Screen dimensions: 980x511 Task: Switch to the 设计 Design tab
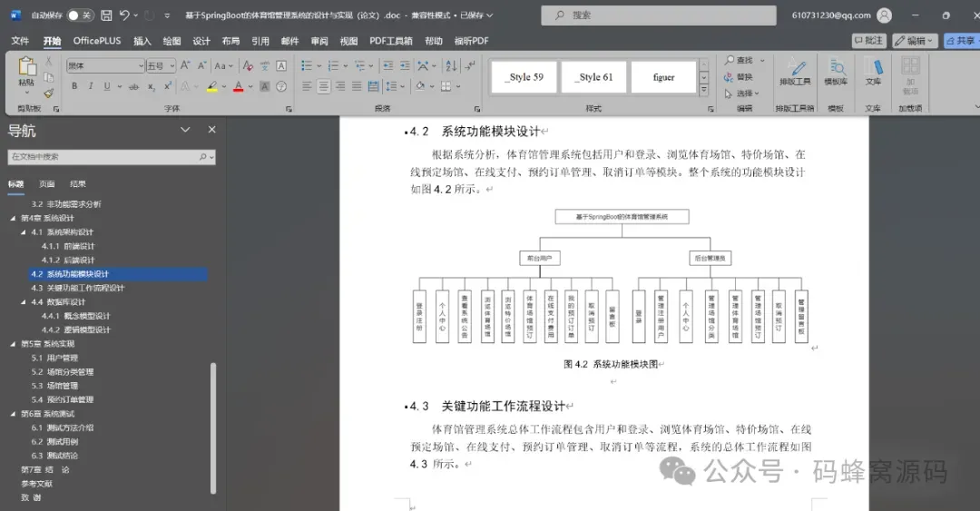(x=201, y=41)
